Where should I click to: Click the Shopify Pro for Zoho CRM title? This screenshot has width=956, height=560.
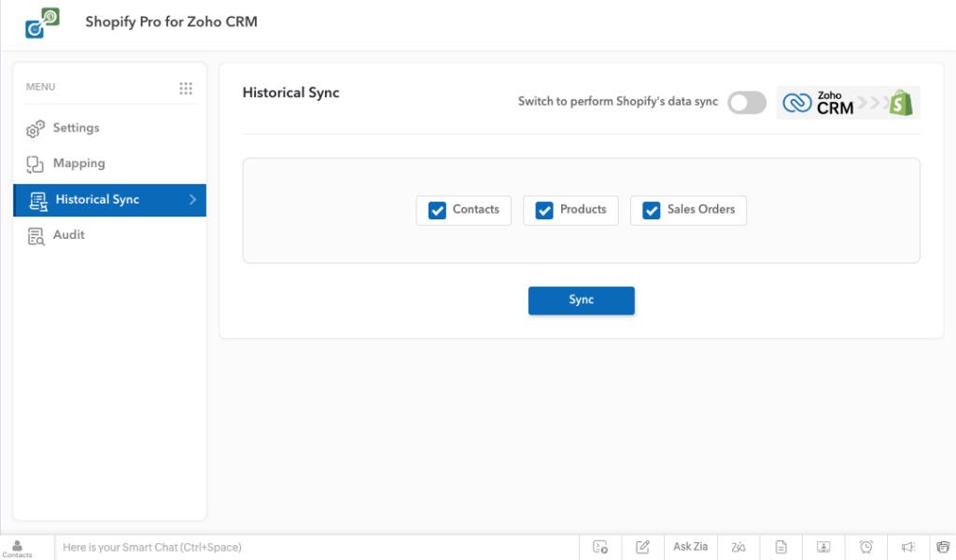pos(172,22)
